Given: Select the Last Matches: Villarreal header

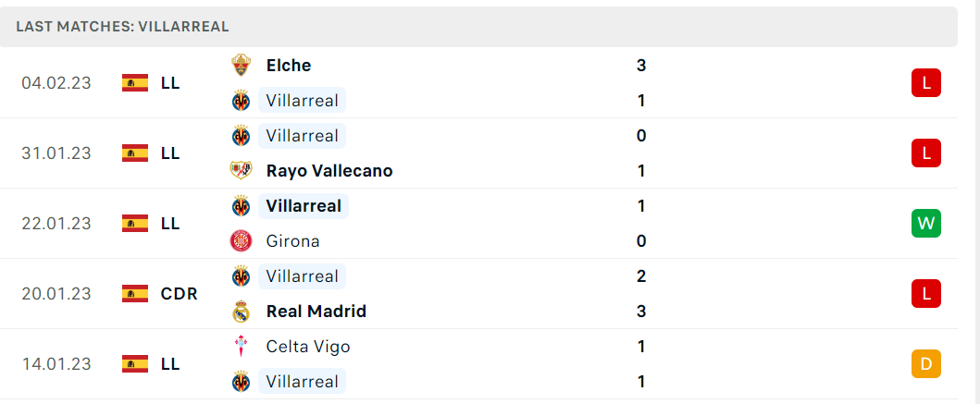Looking at the screenshot, I should point(478,27).
